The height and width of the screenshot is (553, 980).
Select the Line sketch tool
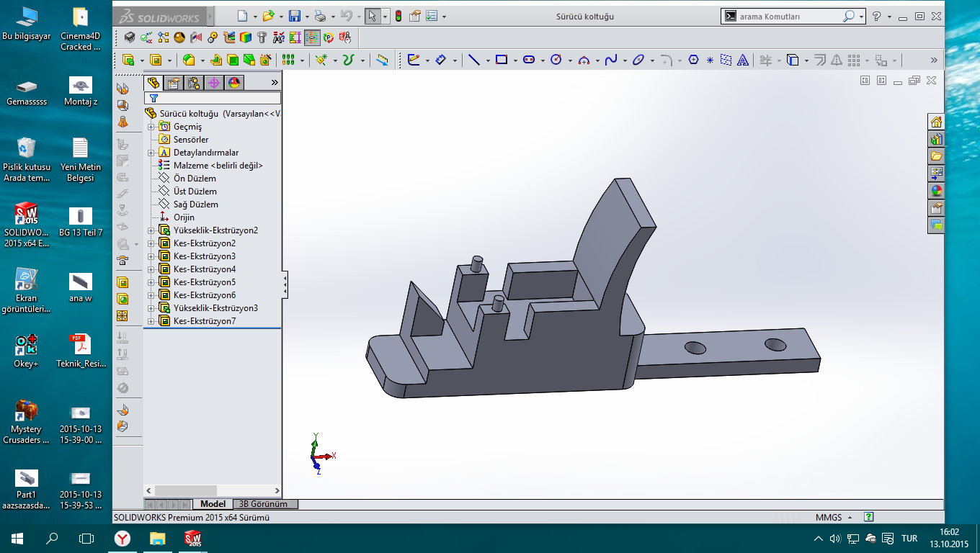pos(473,60)
